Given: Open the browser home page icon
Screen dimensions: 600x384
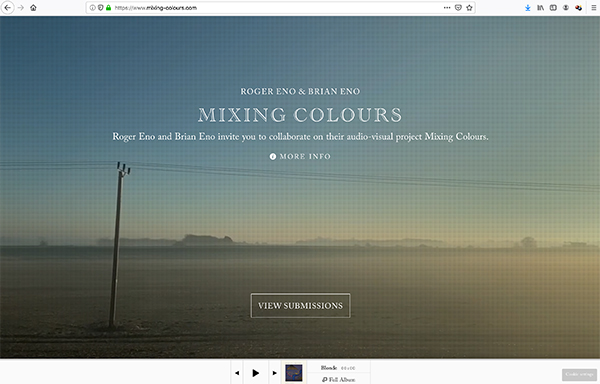Looking at the screenshot, I should click(x=33, y=8).
